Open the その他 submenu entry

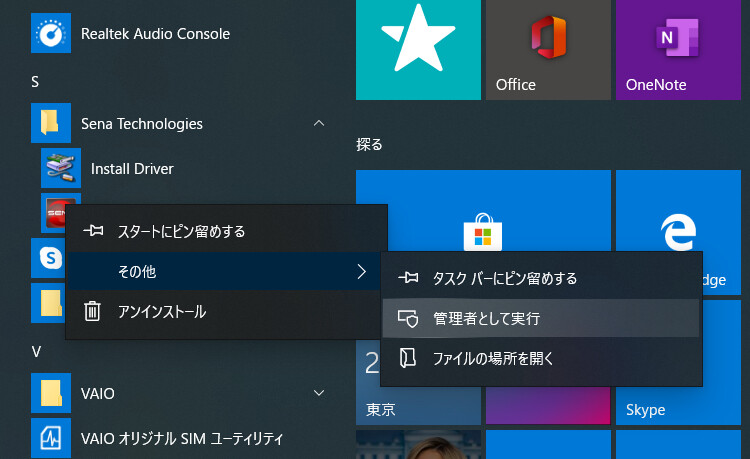click(226, 272)
